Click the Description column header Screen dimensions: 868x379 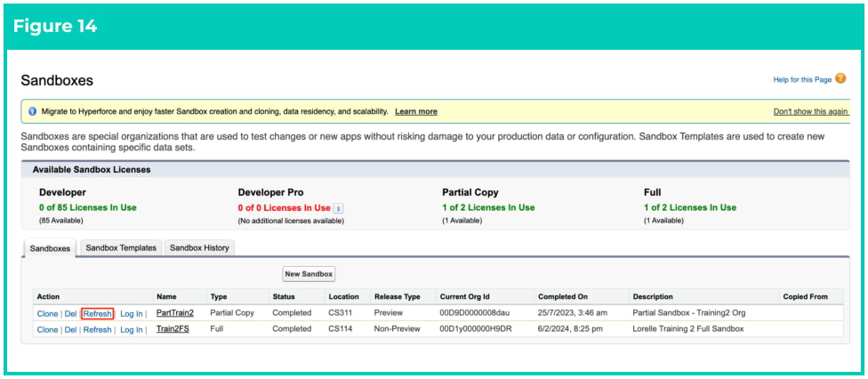pyautogui.click(x=653, y=297)
